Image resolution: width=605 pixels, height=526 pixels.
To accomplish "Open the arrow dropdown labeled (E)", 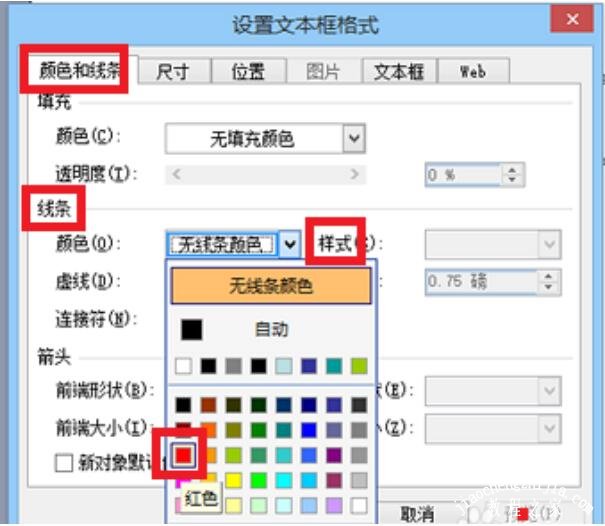I will click(493, 391).
